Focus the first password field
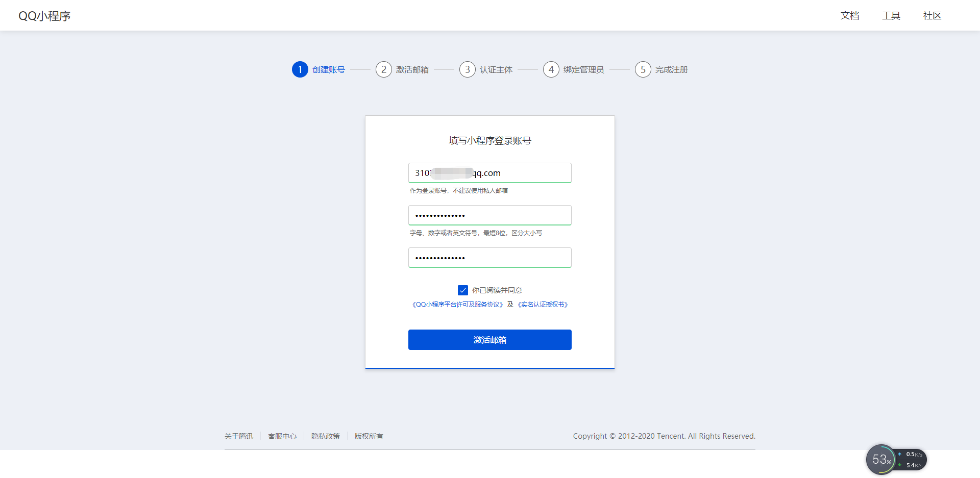This screenshot has height=478, width=980. tap(490, 215)
